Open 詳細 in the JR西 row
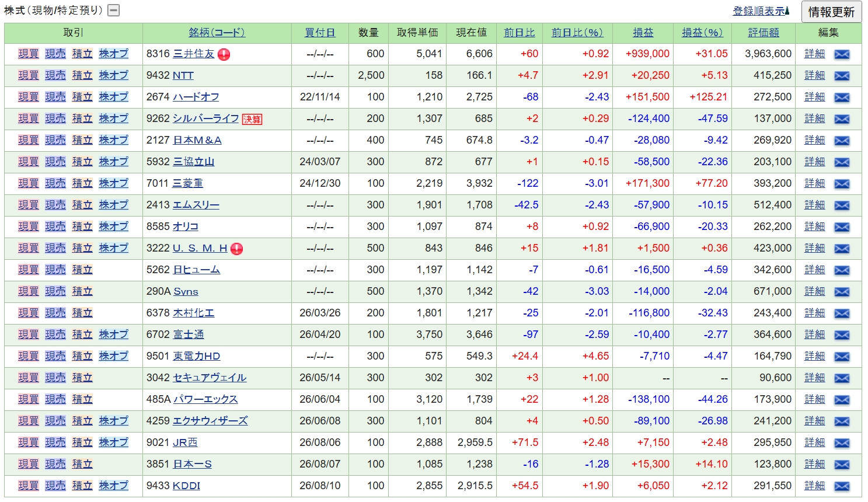 (x=815, y=442)
